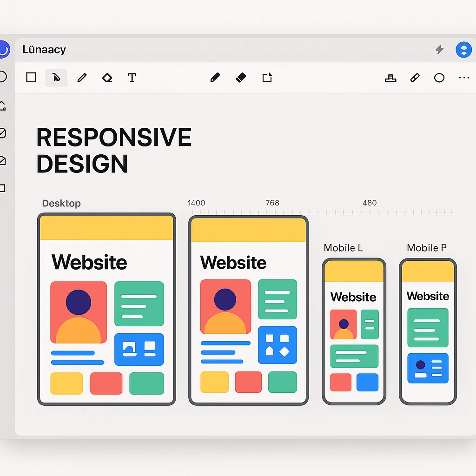This screenshot has width=476, height=476.
Task: Choose the Pen tool
Action: 215,78
